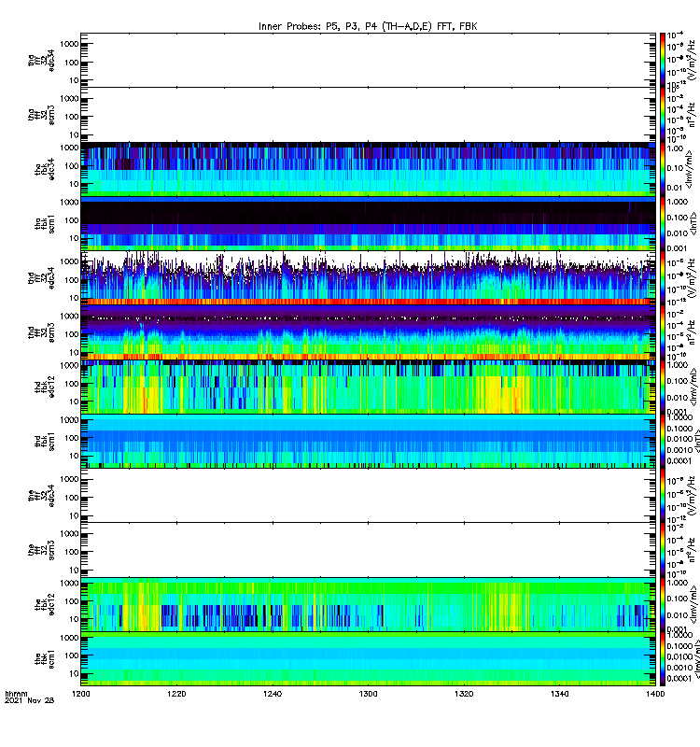
Task: Select the the fbk scm1 spectrogram panel
Action: click(368, 659)
